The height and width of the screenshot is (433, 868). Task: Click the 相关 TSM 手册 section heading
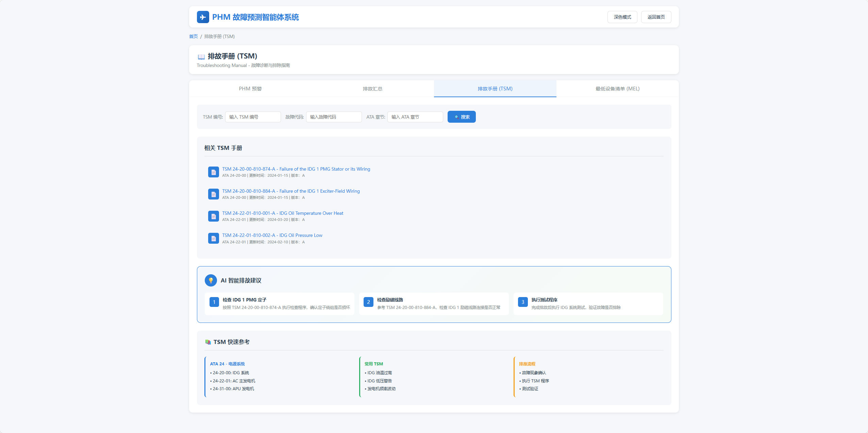pos(223,148)
